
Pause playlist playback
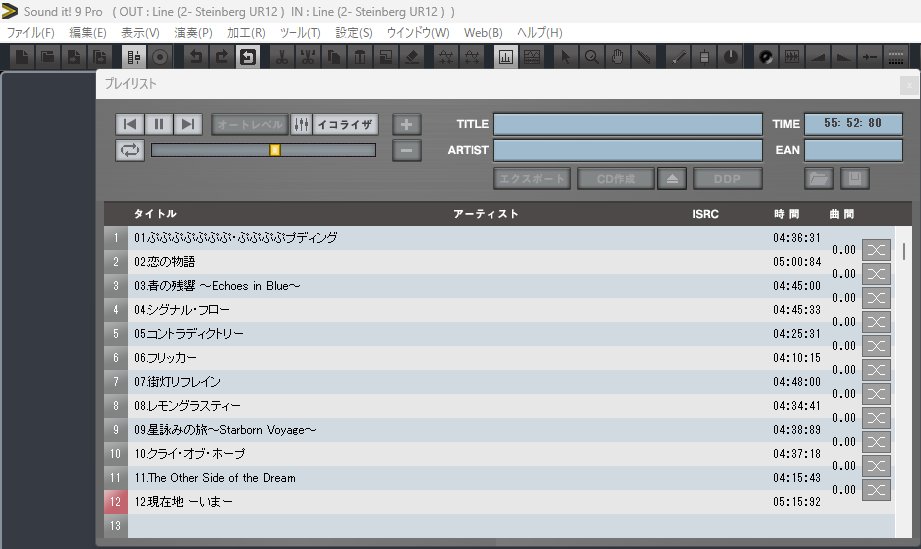coord(159,124)
